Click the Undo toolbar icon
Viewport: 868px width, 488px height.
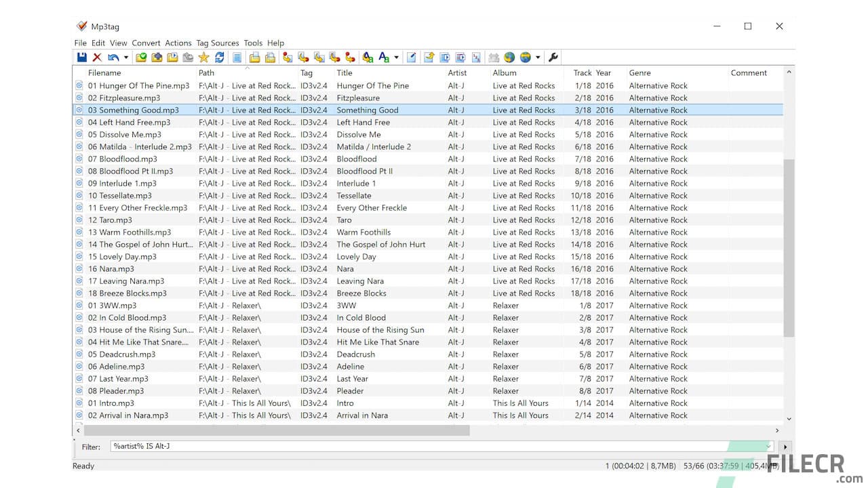pos(113,58)
